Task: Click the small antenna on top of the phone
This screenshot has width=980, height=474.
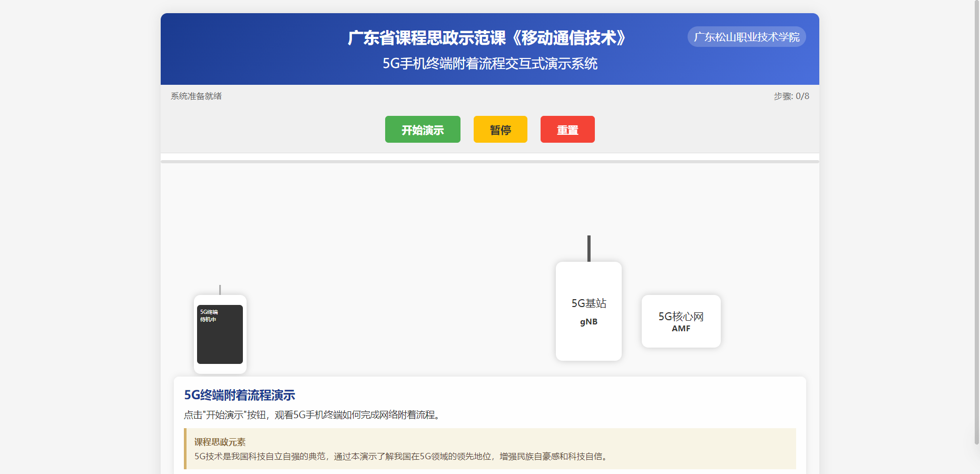Action: pyautogui.click(x=220, y=290)
